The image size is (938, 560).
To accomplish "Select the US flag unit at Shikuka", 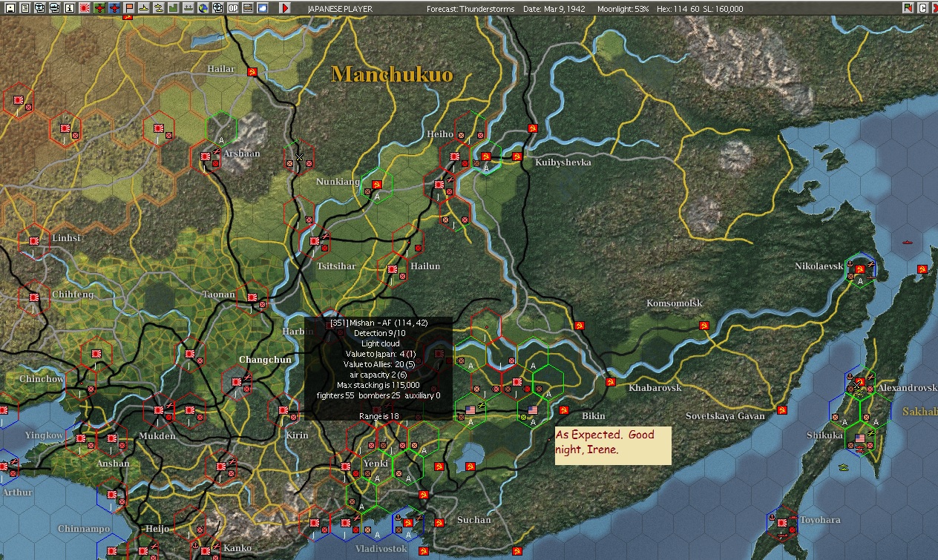I will coord(860,438).
